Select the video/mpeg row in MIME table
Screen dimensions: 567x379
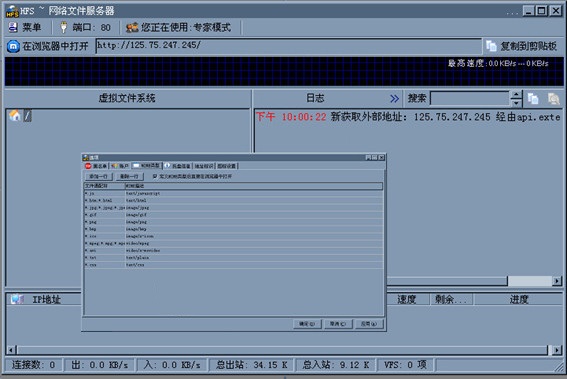pos(233,243)
